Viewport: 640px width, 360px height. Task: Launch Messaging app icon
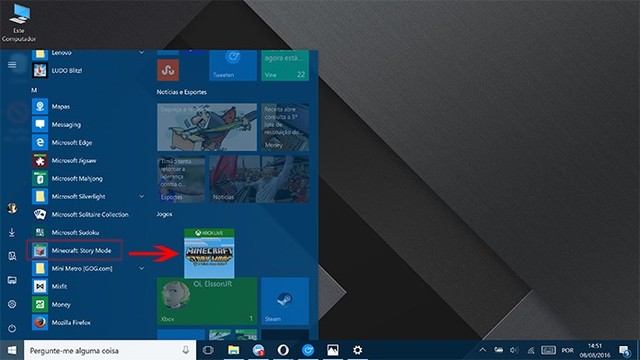pos(40,124)
